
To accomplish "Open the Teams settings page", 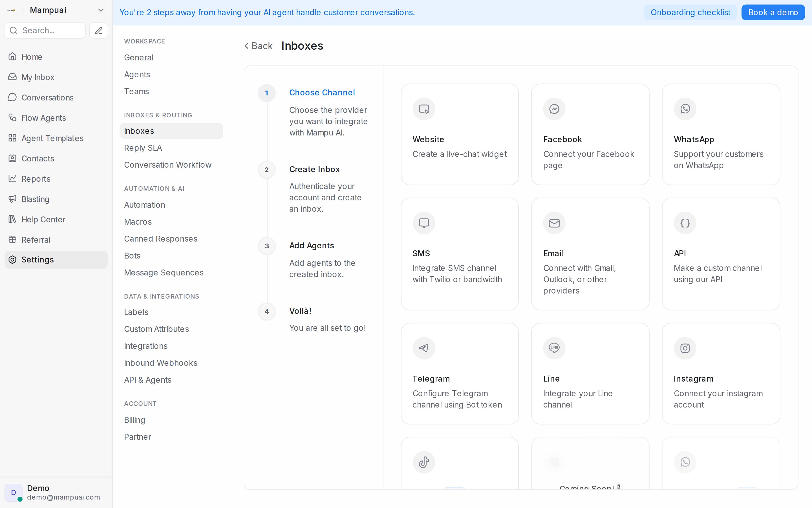I will [x=136, y=91].
